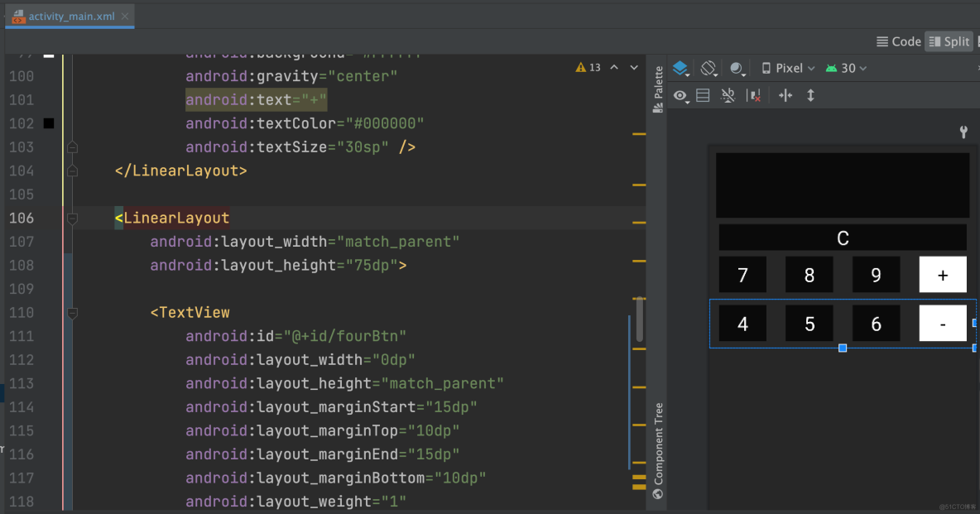Viewport: 980px width, 514px height.
Task: Select the 7 button in the preview
Action: [742, 275]
